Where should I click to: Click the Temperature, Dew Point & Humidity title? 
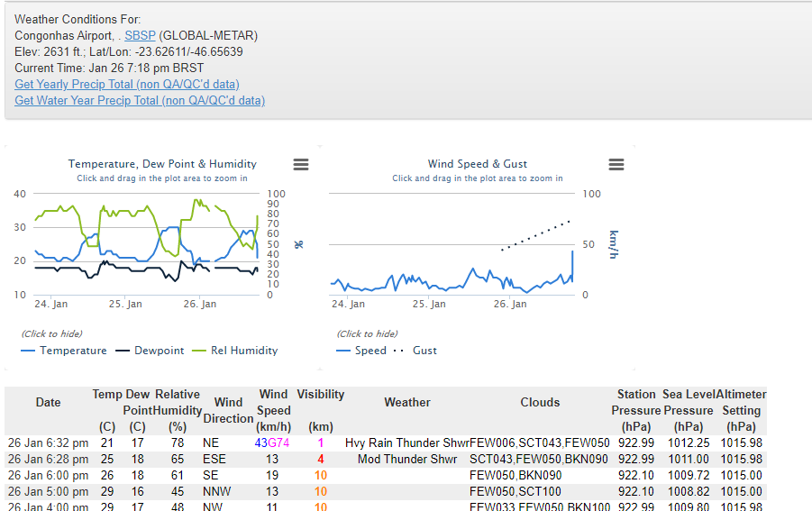(x=162, y=164)
